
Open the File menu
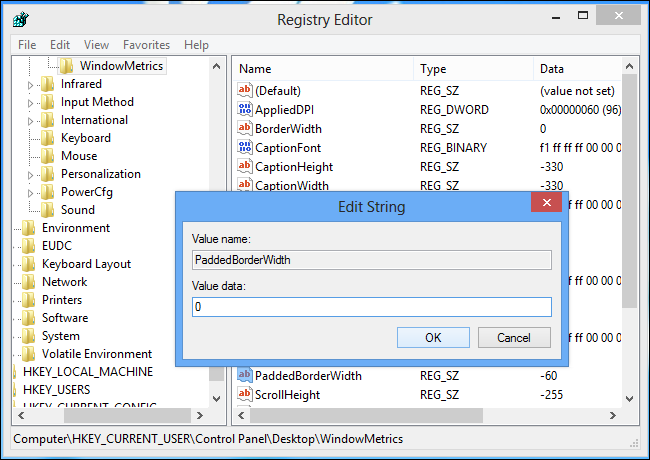[x=27, y=45]
